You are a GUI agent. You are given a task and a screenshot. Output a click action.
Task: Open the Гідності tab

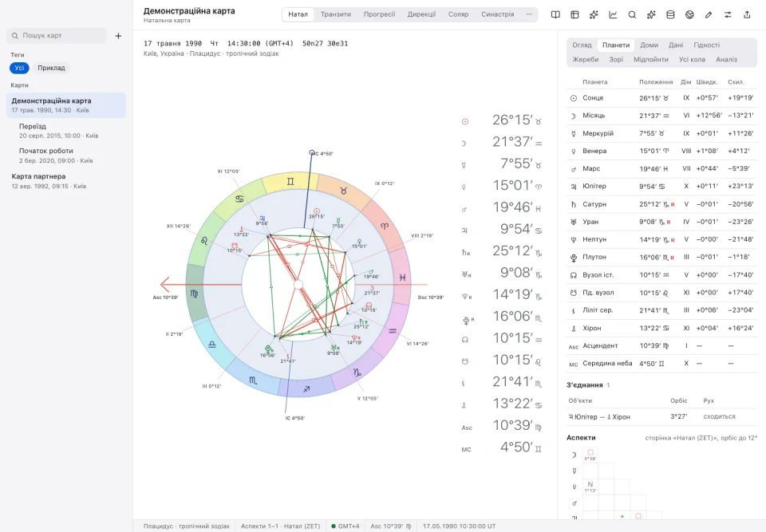coord(706,45)
